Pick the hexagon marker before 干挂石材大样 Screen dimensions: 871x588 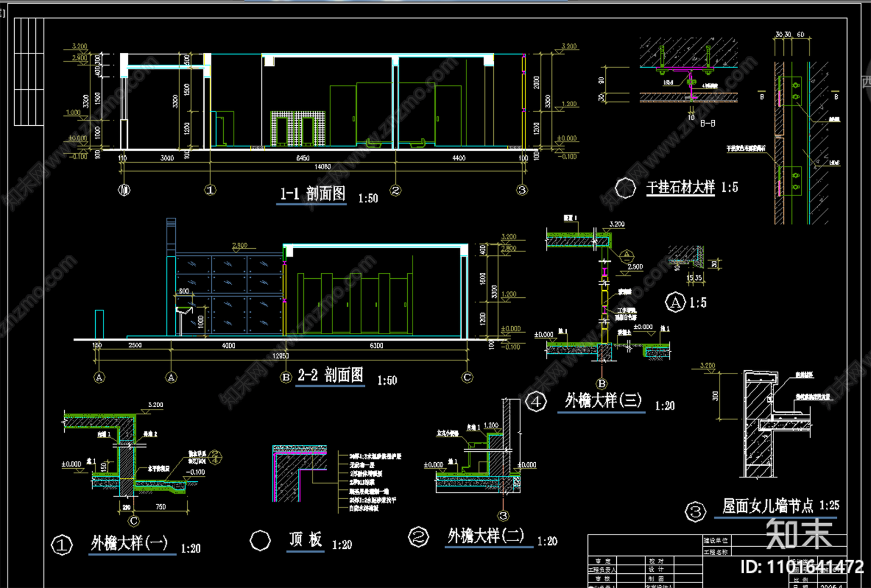625,188
